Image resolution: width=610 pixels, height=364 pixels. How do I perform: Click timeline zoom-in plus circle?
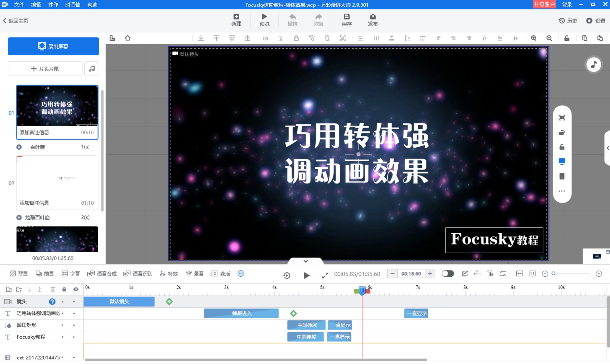coord(599,274)
